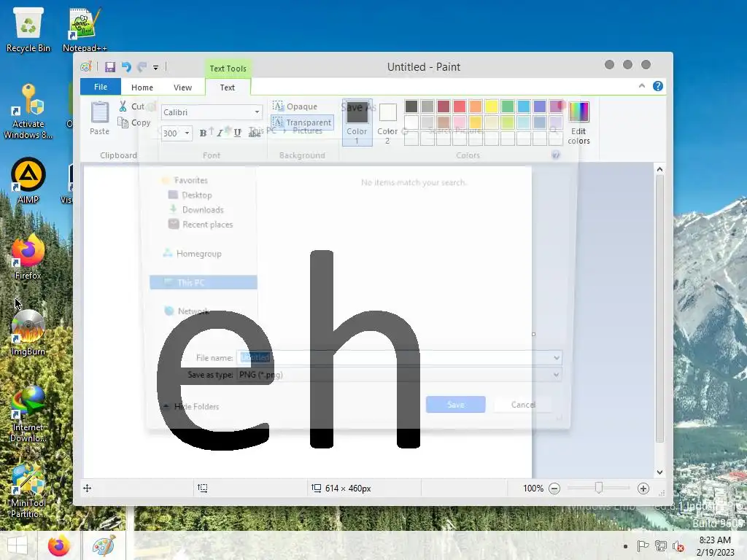
Task: Click the muted volume tray icon
Action: [x=678, y=546]
